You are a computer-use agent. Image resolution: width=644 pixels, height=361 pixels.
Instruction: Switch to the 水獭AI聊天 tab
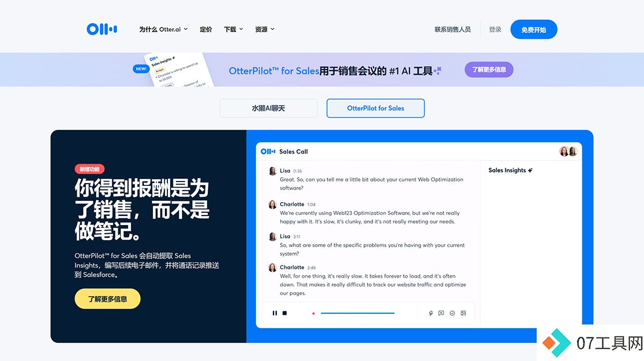[268, 108]
